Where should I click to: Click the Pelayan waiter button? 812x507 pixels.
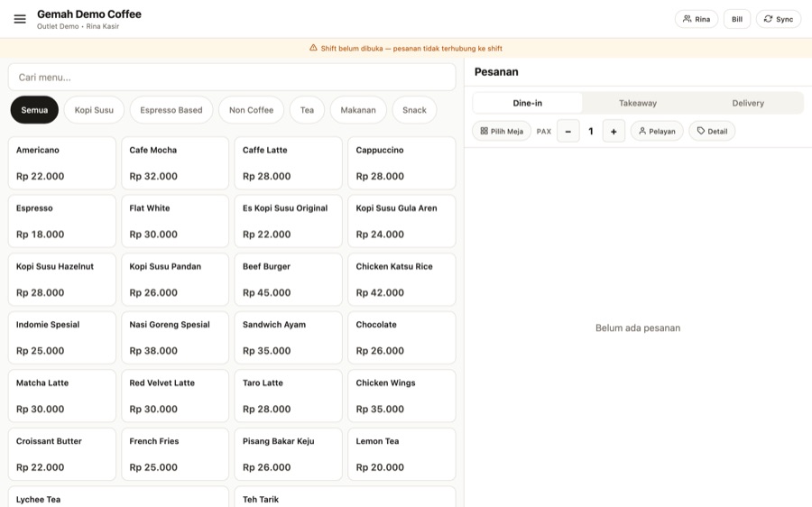coord(657,131)
